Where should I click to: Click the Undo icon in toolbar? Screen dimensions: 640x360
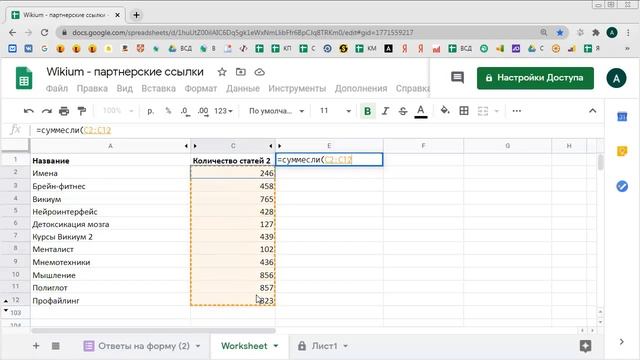click(29, 111)
